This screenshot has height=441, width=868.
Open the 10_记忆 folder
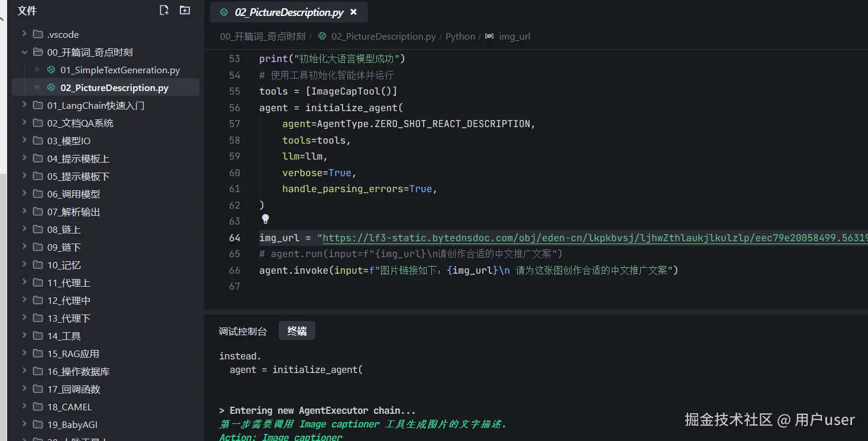click(x=64, y=265)
